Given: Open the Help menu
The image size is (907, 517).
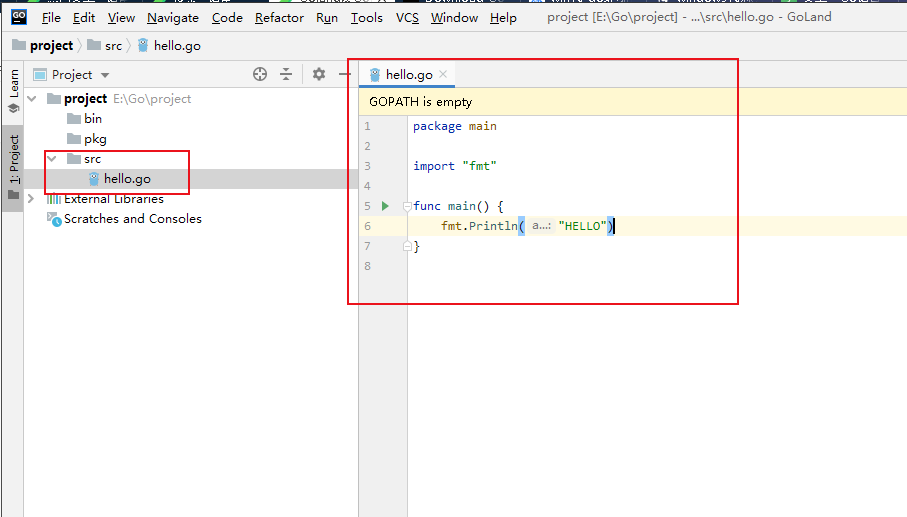Looking at the screenshot, I should click(x=503, y=18).
